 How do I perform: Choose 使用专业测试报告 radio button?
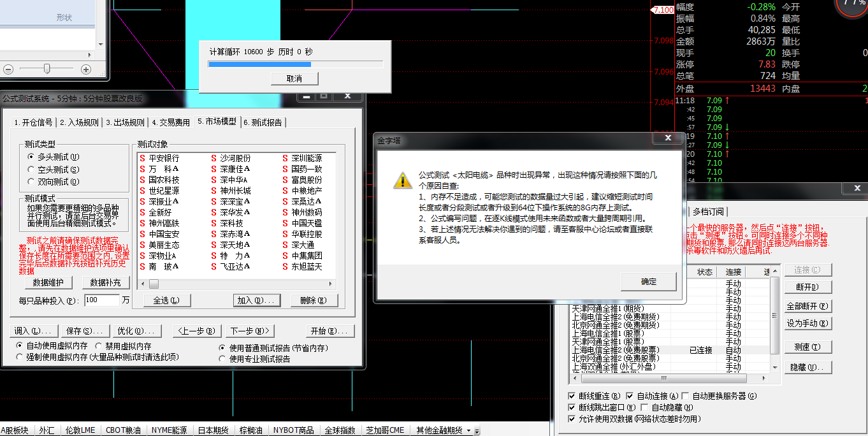tap(222, 359)
